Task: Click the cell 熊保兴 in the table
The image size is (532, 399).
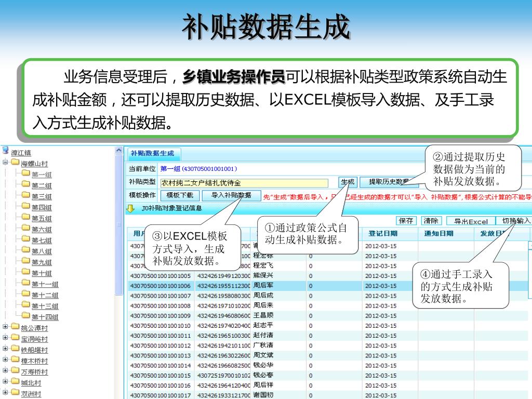Action: [x=263, y=275]
